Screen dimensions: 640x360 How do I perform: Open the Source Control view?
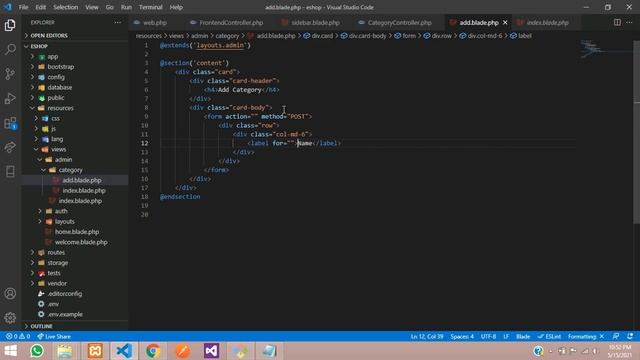click(10, 74)
